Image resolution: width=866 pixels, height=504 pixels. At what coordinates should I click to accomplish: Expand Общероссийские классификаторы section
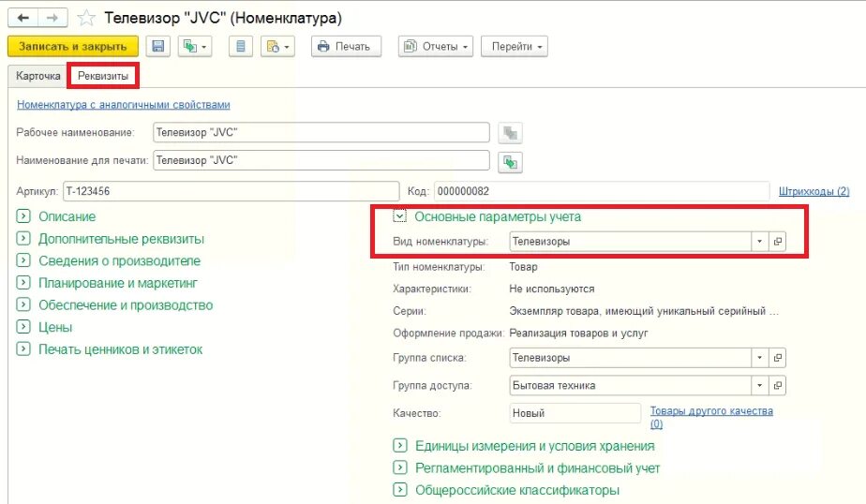click(x=400, y=489)
